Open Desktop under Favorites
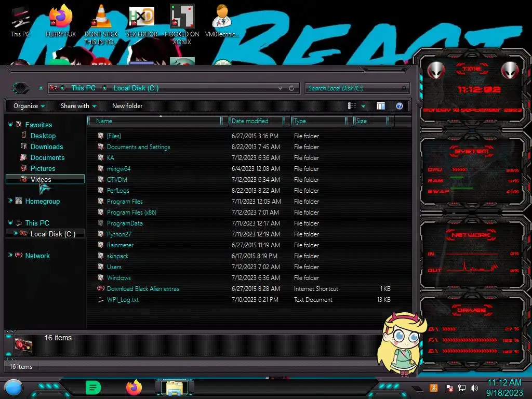This screenshot has width=532, height=399. (x=43, y=136)
